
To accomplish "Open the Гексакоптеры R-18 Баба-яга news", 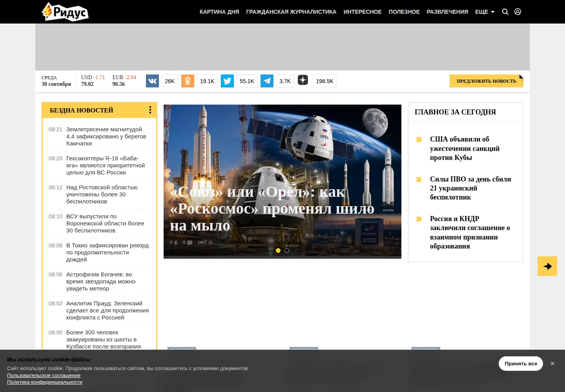I will tap(106, 165).
